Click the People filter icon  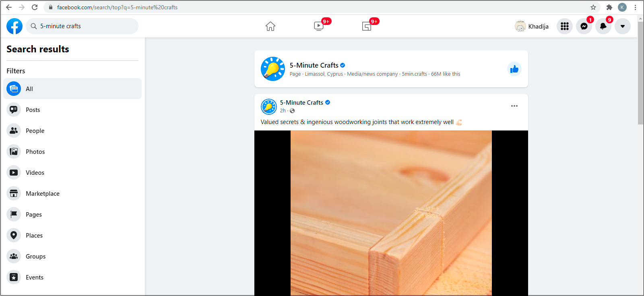point(14,130)
